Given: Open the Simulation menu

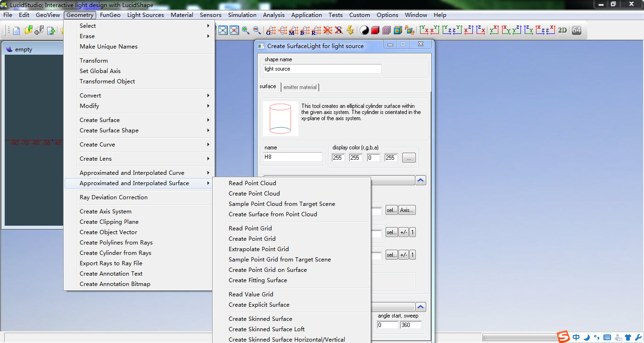Looking at the screenshot, I should [242, 15].
